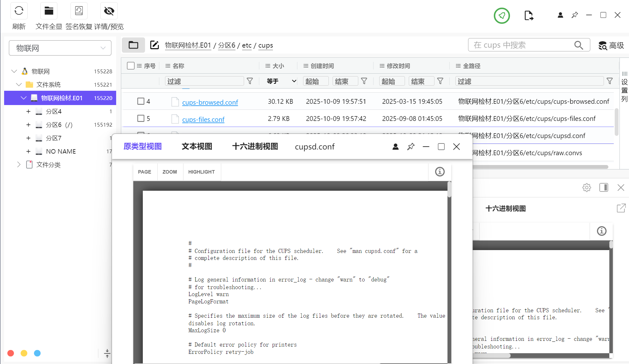Switch to the 文本视图 tab

click(x=197, y=147)
